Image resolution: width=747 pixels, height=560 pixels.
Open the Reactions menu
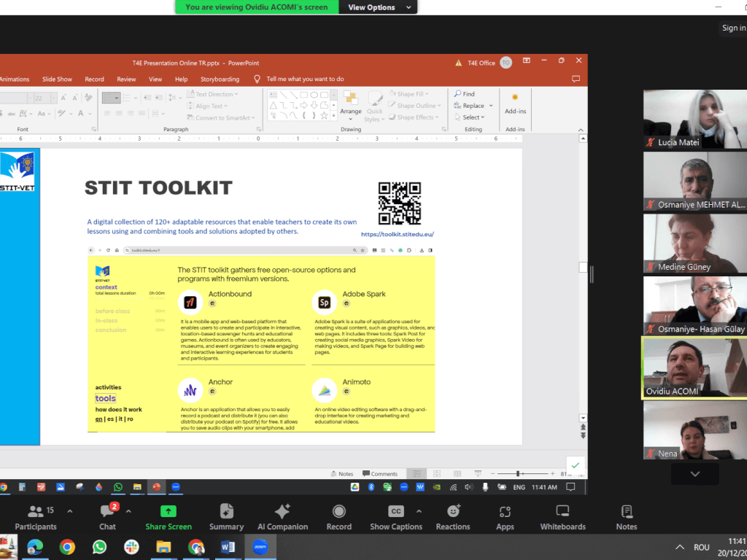click(453, 518)
